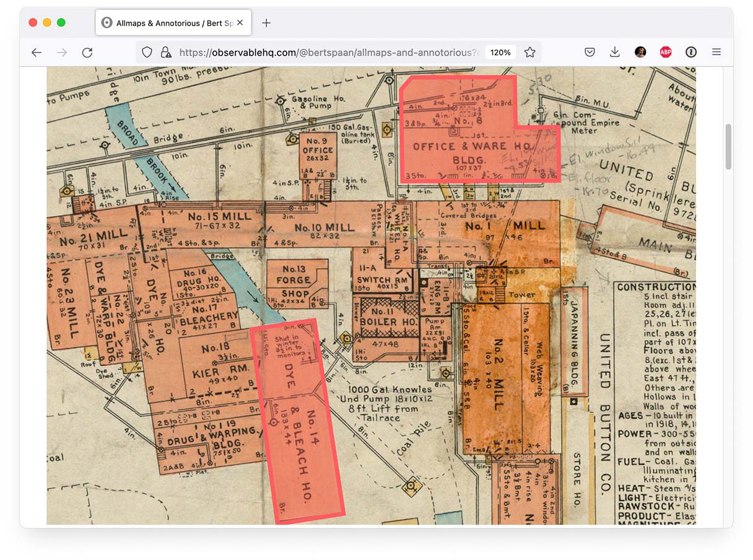Click the vertical page scrollbar thumb
753x560 pixels.
728,146
